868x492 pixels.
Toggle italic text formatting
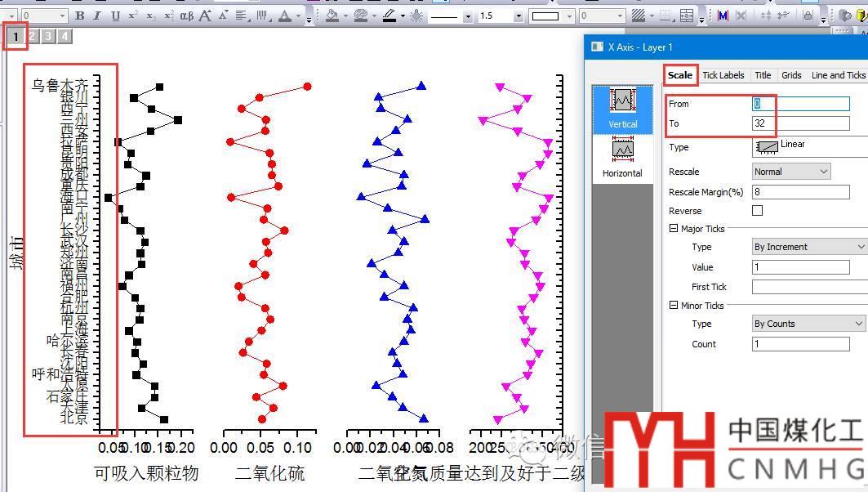coord(97,16)
